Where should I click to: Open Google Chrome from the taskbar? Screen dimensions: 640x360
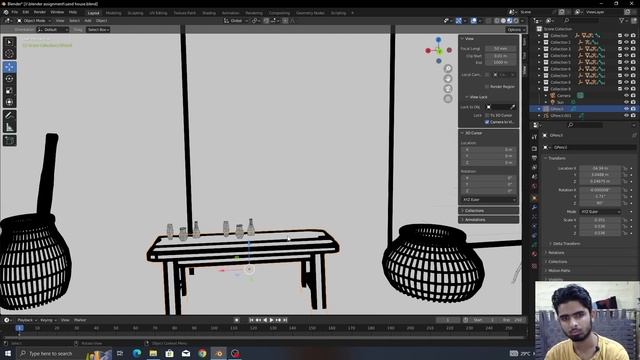(x=202, y=353)
